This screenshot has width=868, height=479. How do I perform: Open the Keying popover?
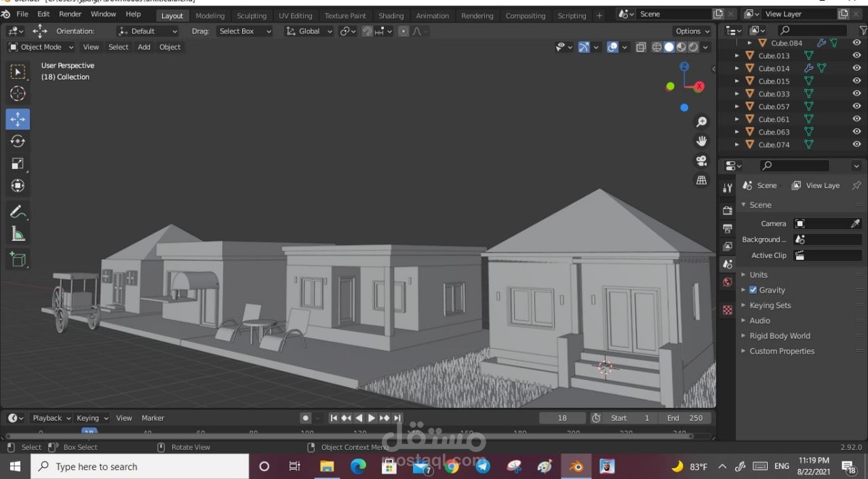click(x=92, y=418)
